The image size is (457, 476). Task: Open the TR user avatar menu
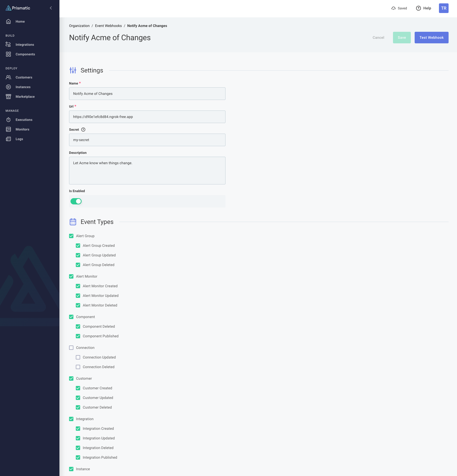444,8
